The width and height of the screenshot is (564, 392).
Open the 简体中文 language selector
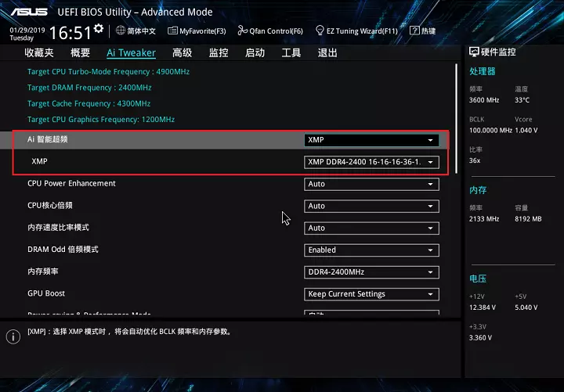tap(136, 31)
